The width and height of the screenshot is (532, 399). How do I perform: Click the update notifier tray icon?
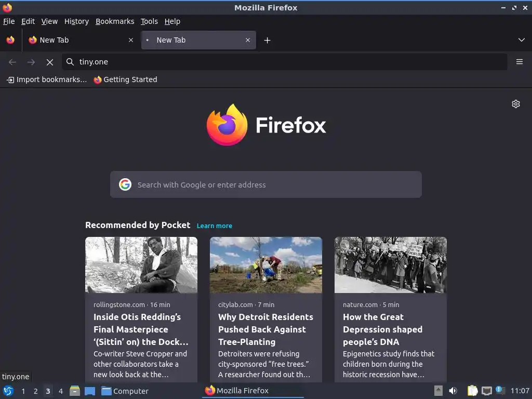500,391
